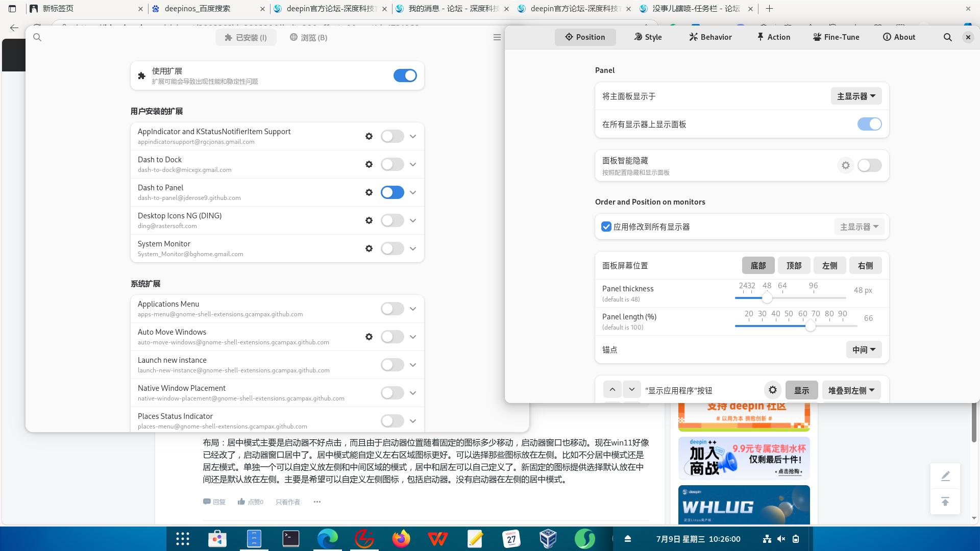The width and height of the screenshot is (980, 551).
Task: Expand the AppIndicator extension details chevron
Action: (x=413, y=136)
